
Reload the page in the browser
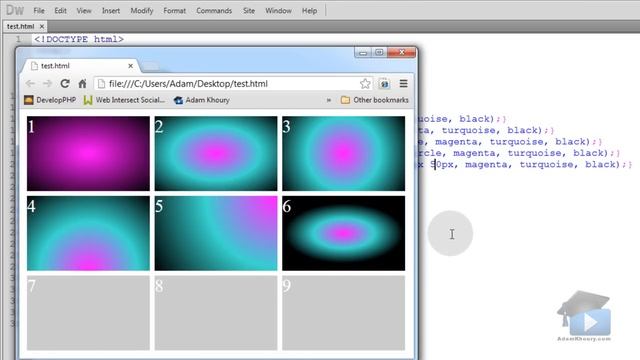coord(65,84)
